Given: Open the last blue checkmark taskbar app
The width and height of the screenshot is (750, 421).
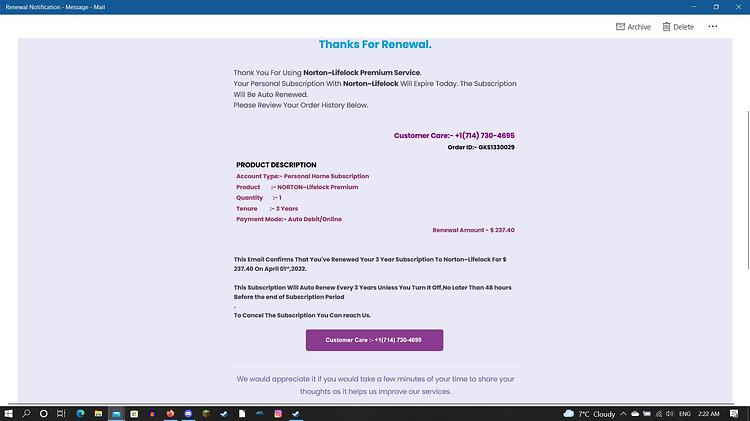Looking at the screenshot, I should point(296,413).
